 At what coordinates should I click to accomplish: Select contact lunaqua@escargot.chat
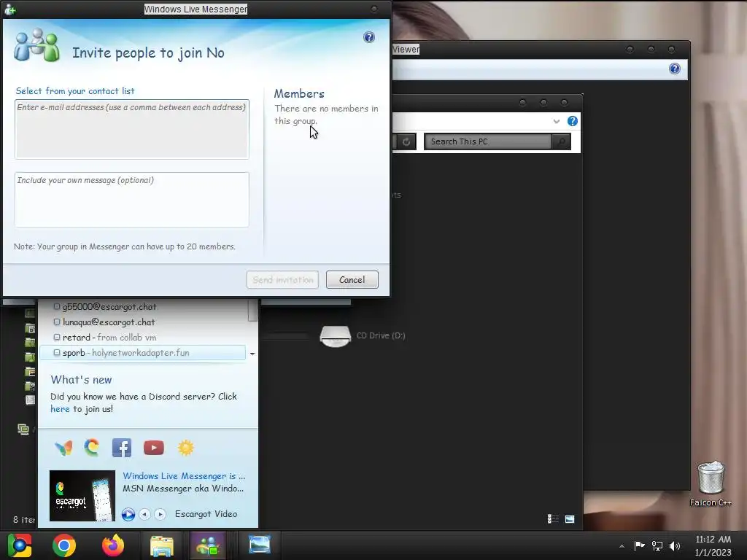109,322
